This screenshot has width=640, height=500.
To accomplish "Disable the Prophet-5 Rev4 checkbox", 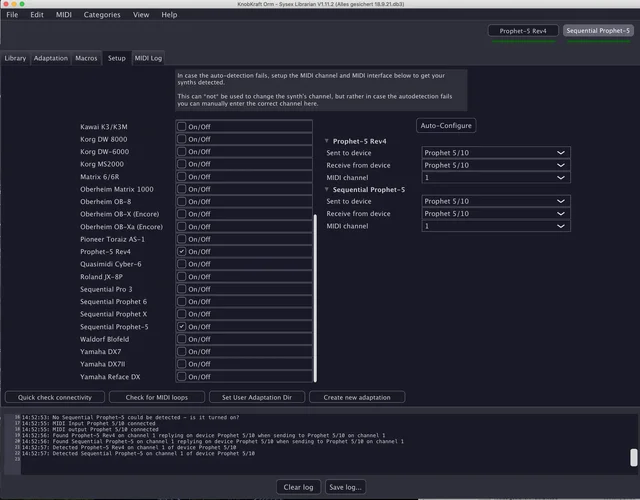I will 181,252.
